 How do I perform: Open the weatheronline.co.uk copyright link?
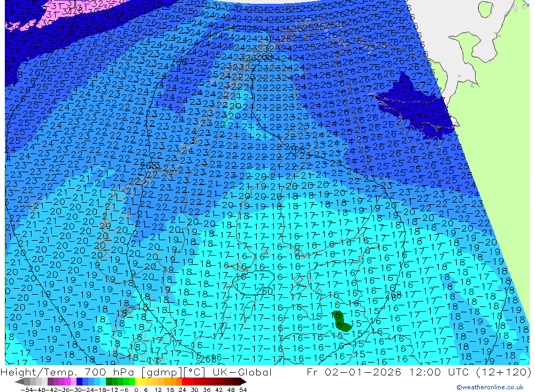click(x=490, y=387)
